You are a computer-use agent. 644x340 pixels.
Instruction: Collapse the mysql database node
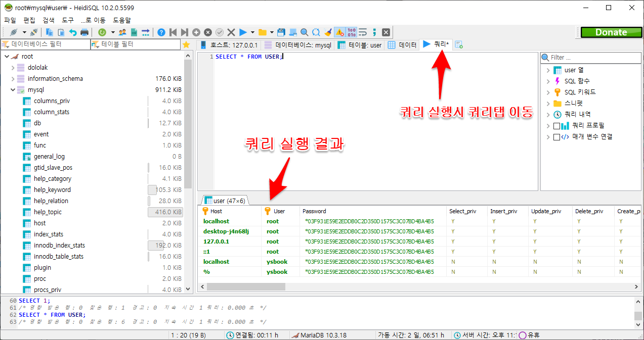[13, 90]
